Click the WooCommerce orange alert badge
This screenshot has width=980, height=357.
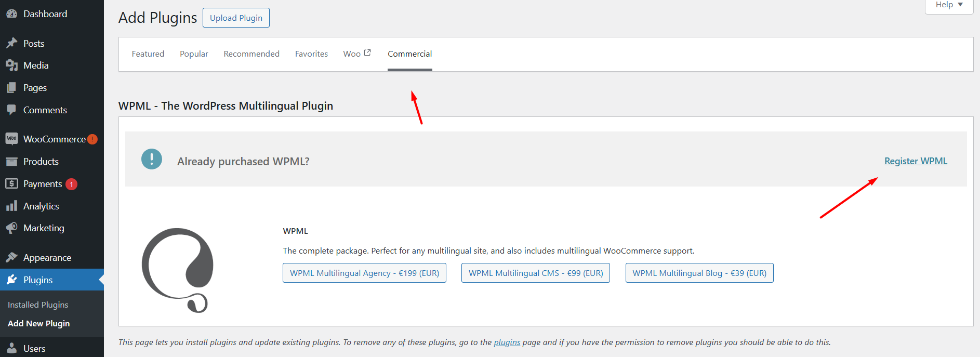[92, 139]
